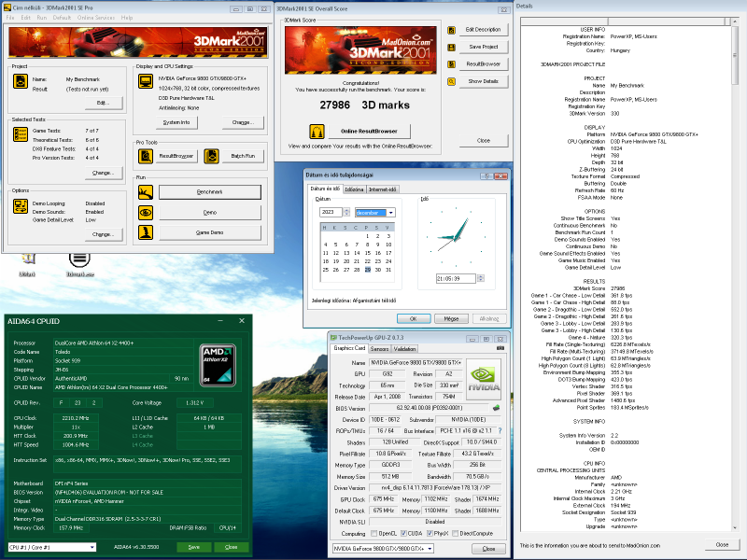Screen dimensions: 747x560
Task: Click the Close button in Details window
Action: tap(722, 545)
